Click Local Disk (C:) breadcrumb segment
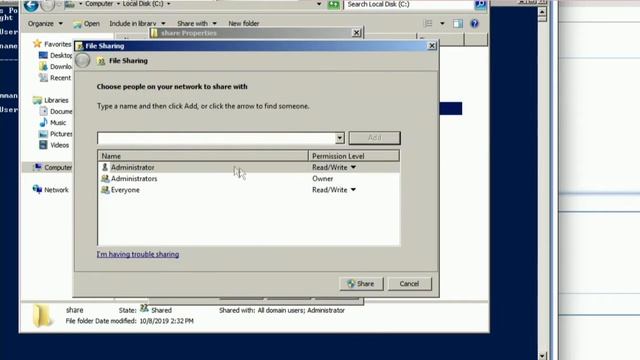This screenshot has height=360, width=640. pyautogui.click(x=143, y=4)
